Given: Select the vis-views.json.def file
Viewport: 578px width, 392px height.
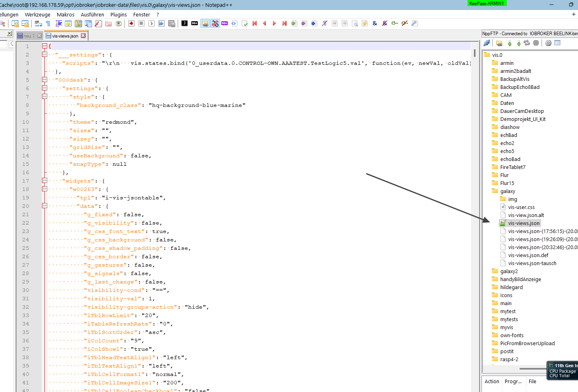Looking at the screenshot, I should pos(528,255).
